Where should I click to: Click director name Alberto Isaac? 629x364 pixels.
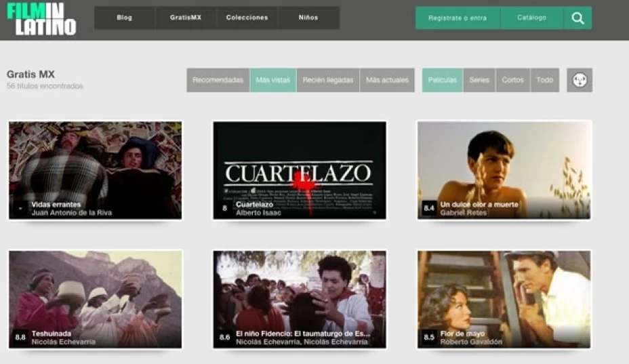[x=258, y=213]
